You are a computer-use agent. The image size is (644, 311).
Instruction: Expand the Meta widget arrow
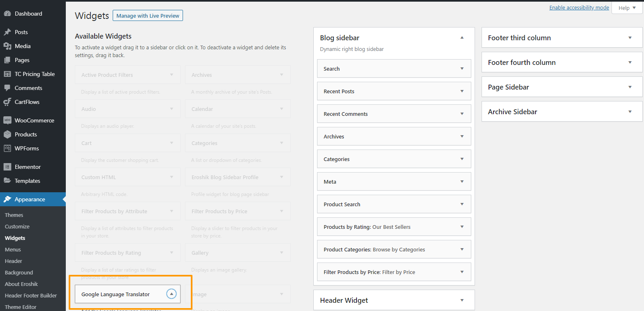coord(462,182)
